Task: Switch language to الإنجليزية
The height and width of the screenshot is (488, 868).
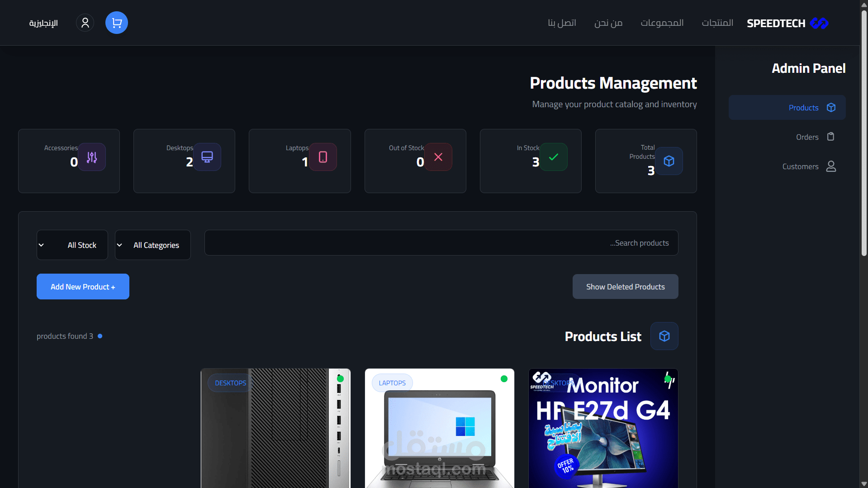Action: tap(43, 23)
